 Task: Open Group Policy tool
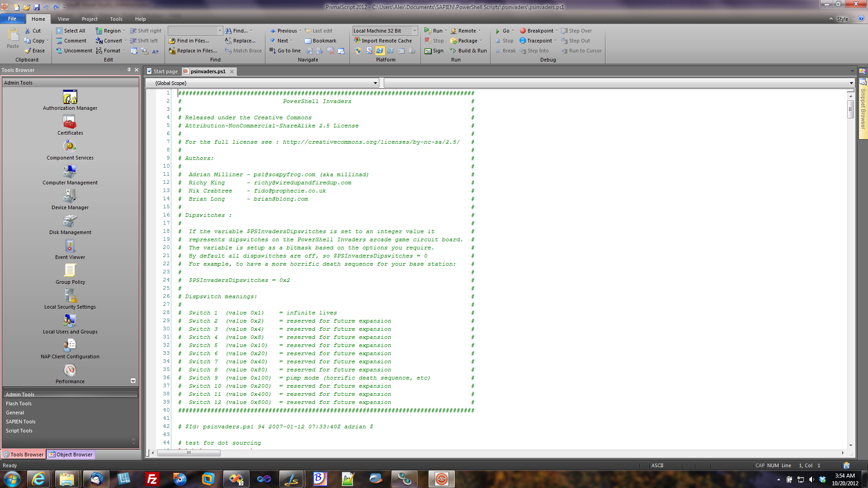pyautogui.click(x=70, y=274)
